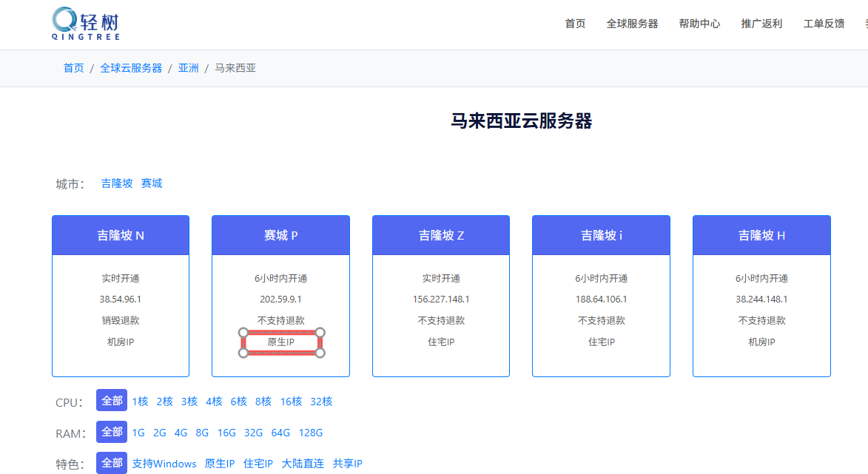The width and height of the screenshot is (868, 474).
Task: Filter RAM by 16G
Action: click(226, 433)
